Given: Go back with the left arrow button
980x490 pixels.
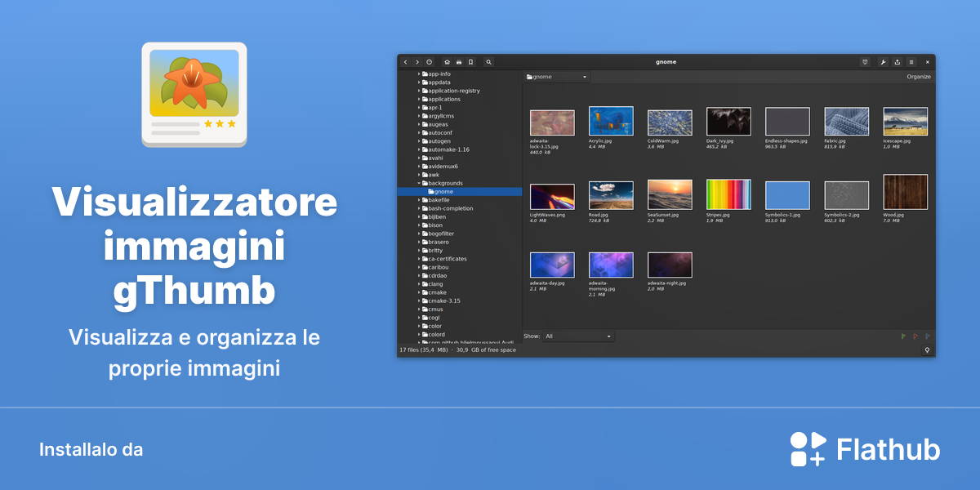Looking at the screenshot, I should tap(405, 62).
